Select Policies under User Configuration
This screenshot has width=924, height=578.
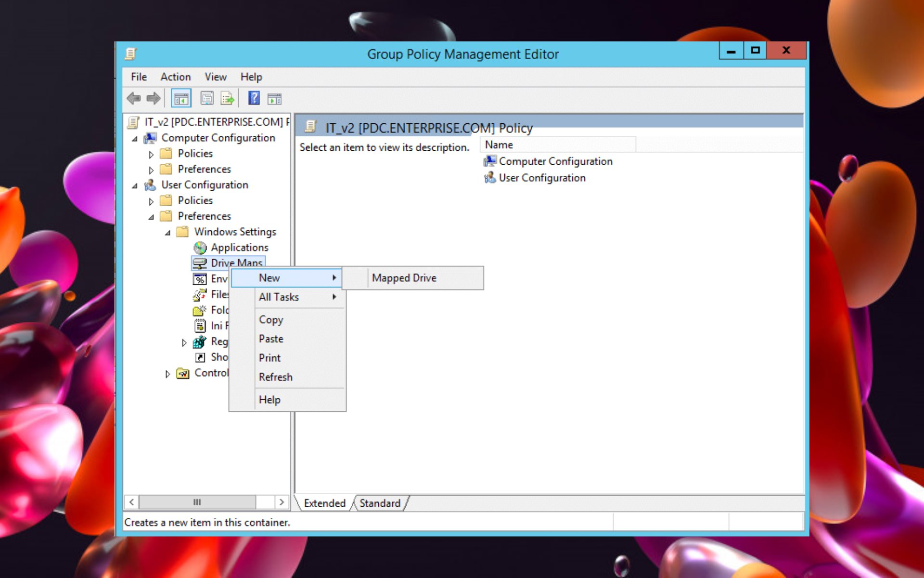[x=195, y=200]
